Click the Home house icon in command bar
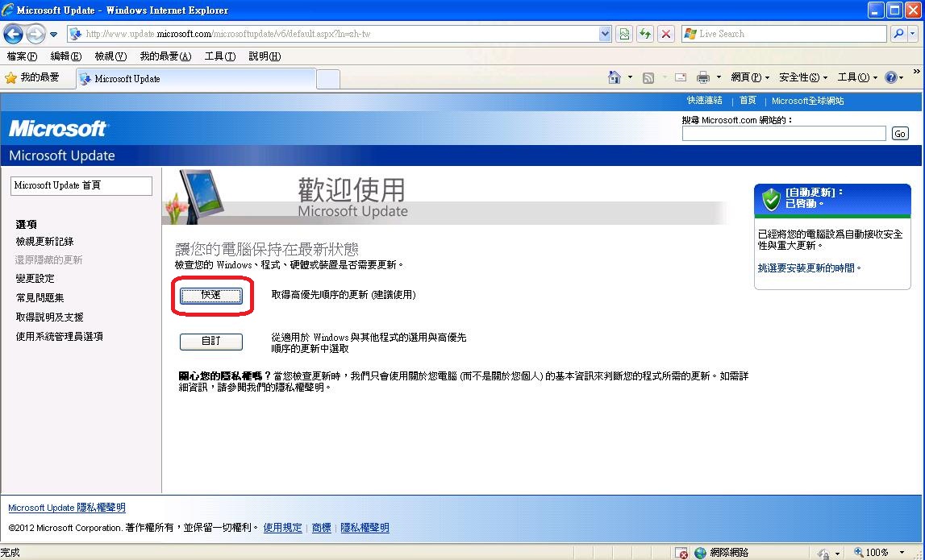This screenshot has width=925, height=560. pyautogui.click(x=614, y=77)
